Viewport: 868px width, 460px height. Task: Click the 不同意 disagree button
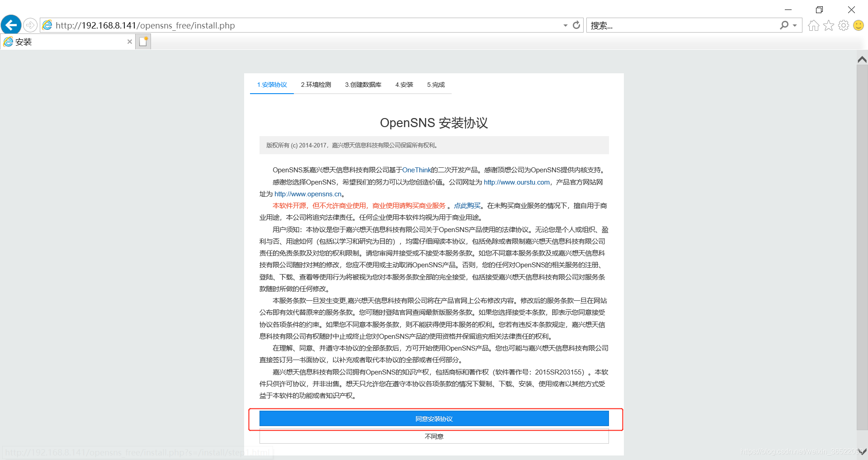point(434,436)
